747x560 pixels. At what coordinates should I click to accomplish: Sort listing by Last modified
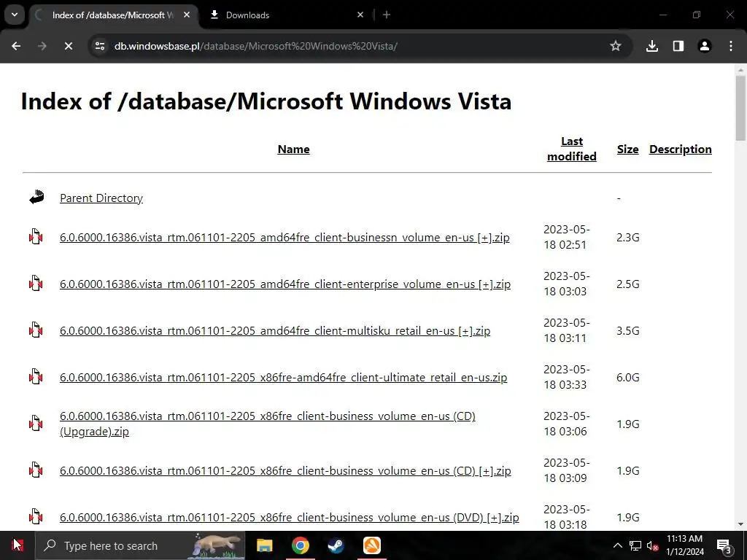pyautogui.click(x=572, y=149)
